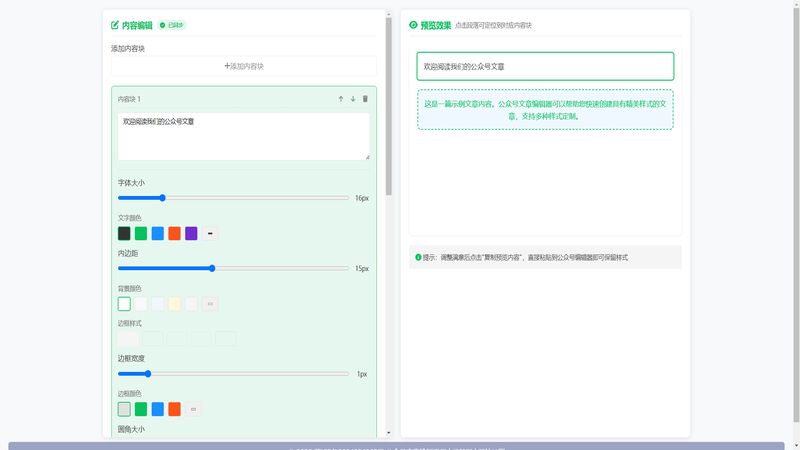This screenshot has width=800, height=450.
Task: Select the orange border color swatch
Action: pos(174,409)
